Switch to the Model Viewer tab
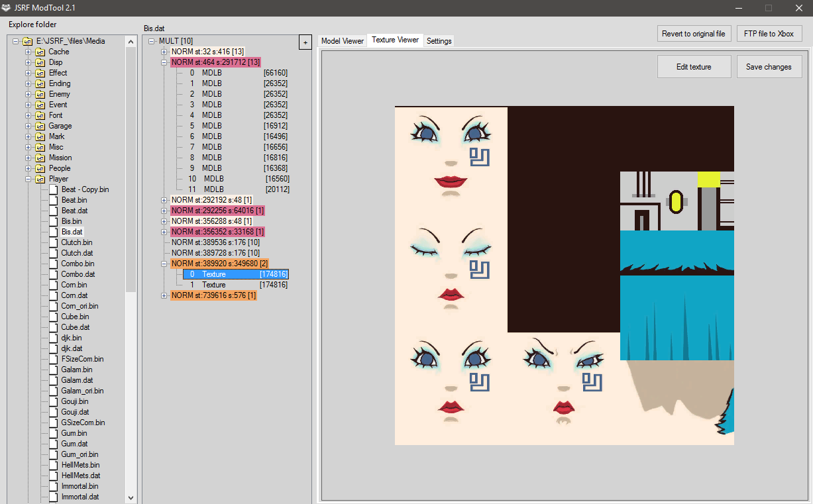Screen dimensions: 813x504 click(x=342, y=40)
